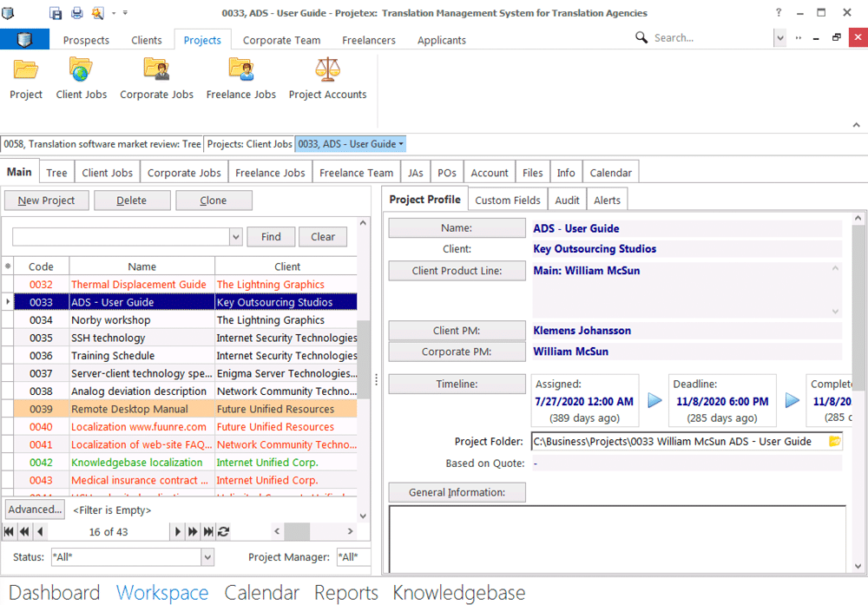Open the Status filter dropdown

click(207, 557)
